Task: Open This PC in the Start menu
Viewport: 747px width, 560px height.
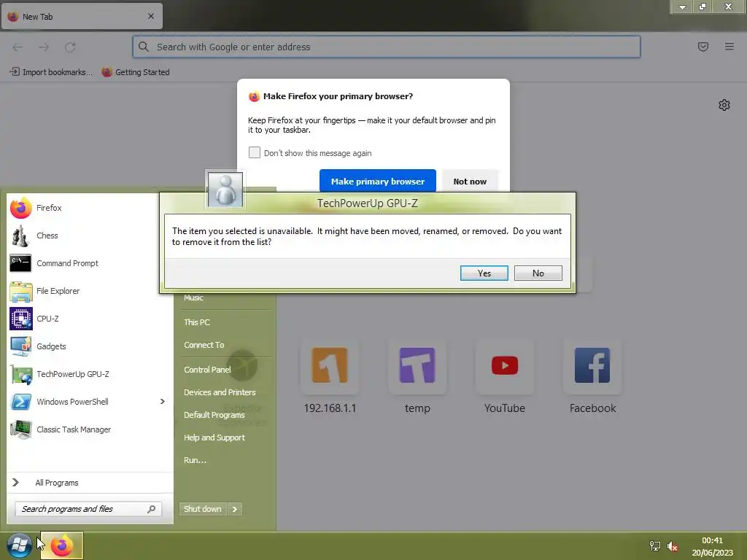Action: tap(197, 322)
